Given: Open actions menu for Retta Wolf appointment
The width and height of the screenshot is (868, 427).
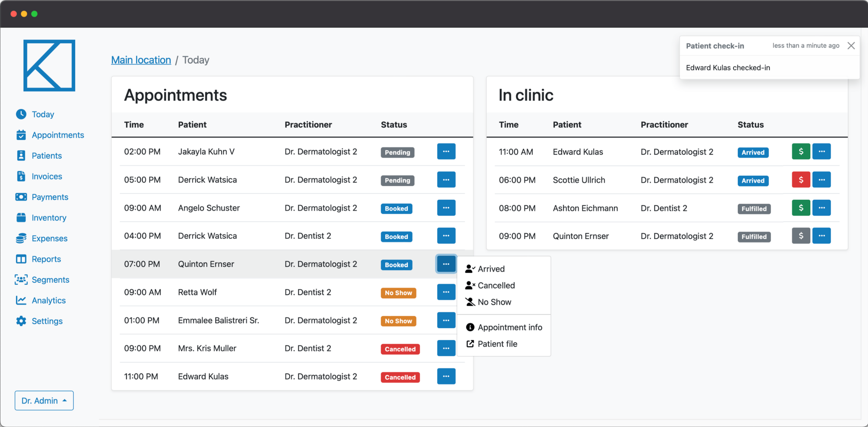Looking at the screenshot, I should [x=446, y=292].
